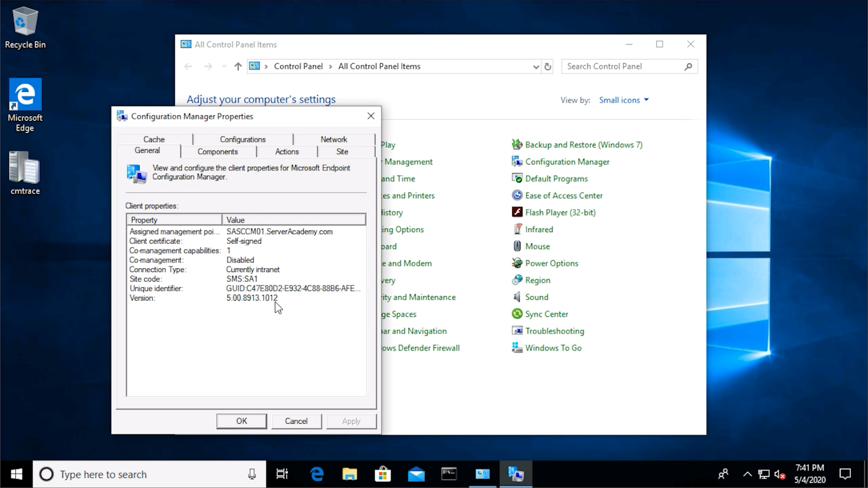Image resolution: width=868 pixels, height=488 pixels.
Task: Select the General tab
Action: coord(147,150)
